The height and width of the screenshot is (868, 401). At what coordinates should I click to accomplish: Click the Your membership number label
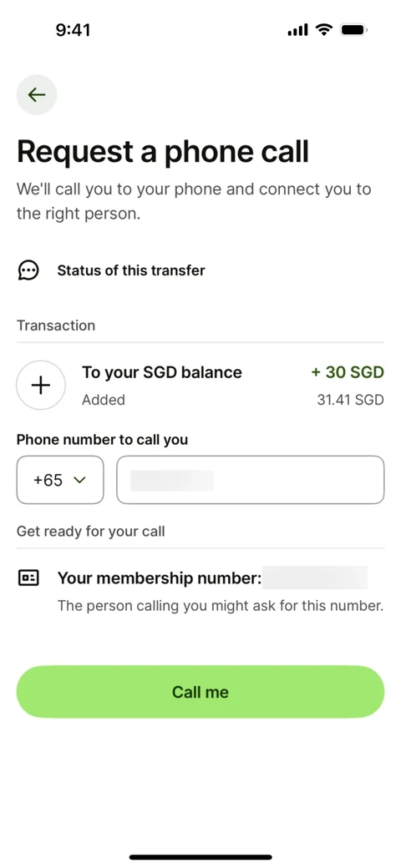pyautogui.click(x=160, y=578)
